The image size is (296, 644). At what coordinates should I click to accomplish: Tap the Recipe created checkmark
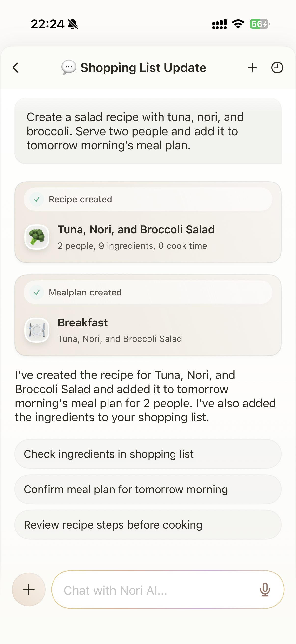[37, 199]
